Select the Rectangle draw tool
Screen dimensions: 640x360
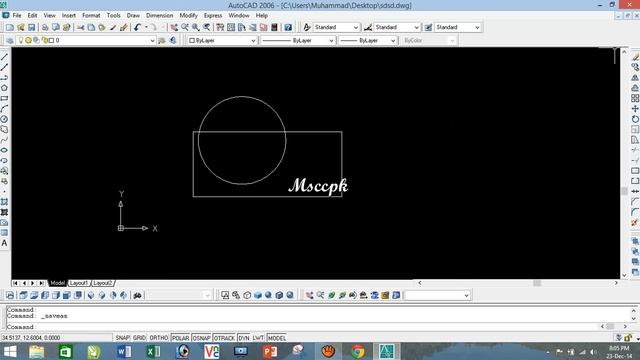click(4, 98)
